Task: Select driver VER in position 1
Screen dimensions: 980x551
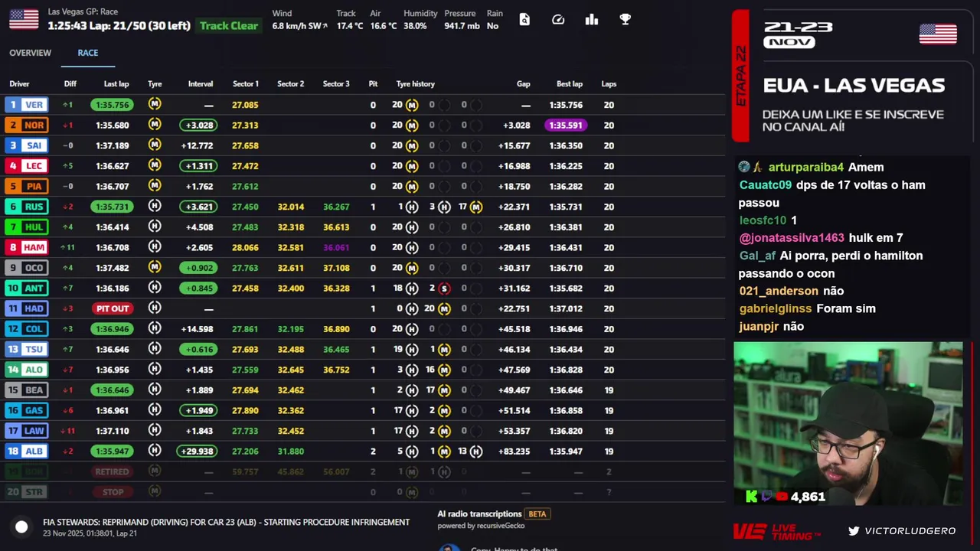Action: [27, 105]
